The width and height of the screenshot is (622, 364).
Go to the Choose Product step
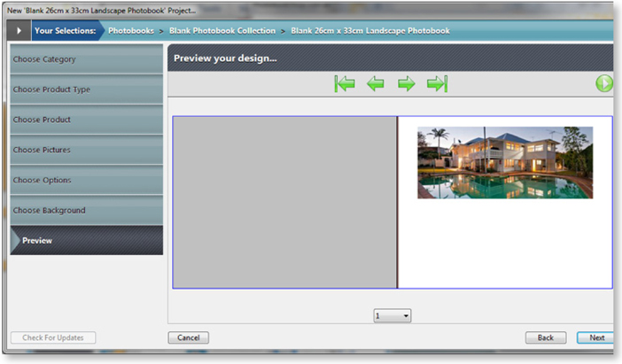point(86,120)
